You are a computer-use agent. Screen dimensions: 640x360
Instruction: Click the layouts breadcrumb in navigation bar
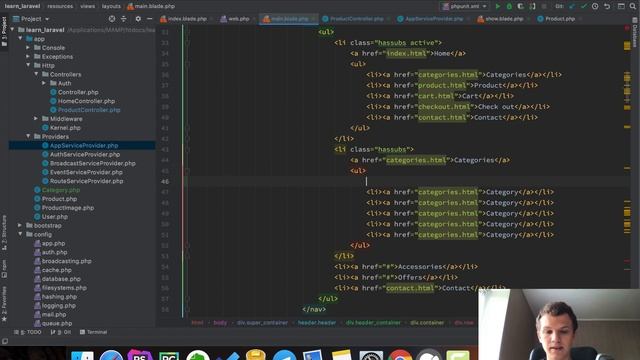pos(111,7)
